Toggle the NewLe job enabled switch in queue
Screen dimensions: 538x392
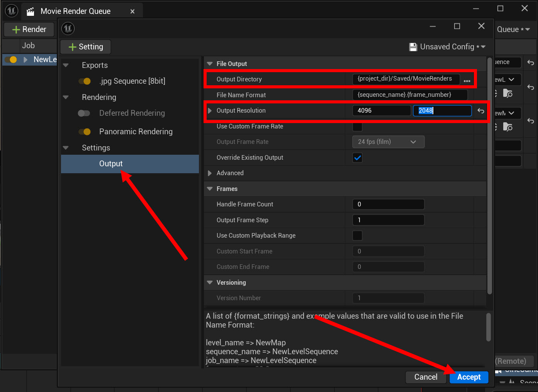coord(11,59)
